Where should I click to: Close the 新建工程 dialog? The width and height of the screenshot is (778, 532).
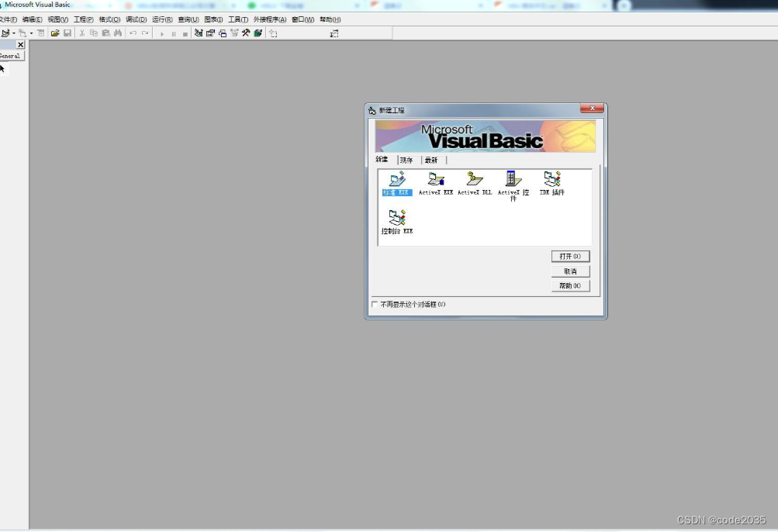pos(592,109)
